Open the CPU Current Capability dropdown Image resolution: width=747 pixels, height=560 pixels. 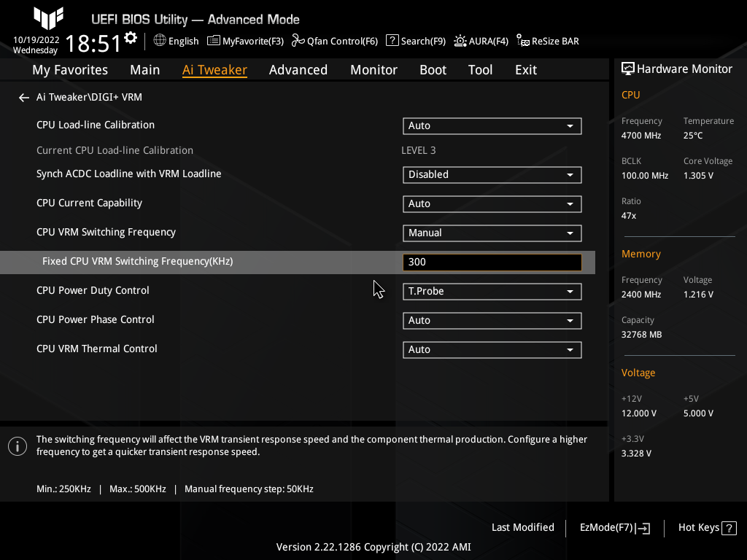point(492,203)
